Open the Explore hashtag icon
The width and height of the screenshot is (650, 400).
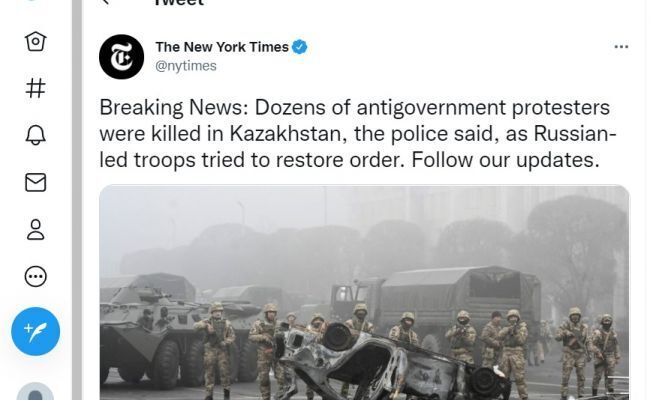coord(35,88)
